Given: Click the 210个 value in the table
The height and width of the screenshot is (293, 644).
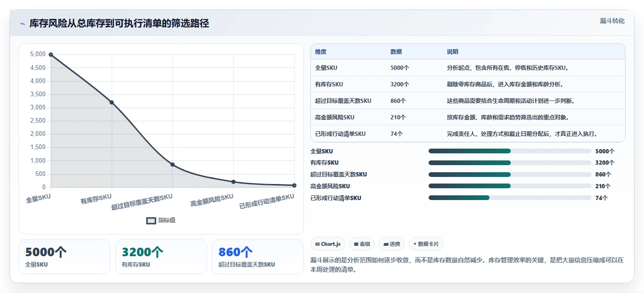Looking at the screenshot, I should 398,117.
